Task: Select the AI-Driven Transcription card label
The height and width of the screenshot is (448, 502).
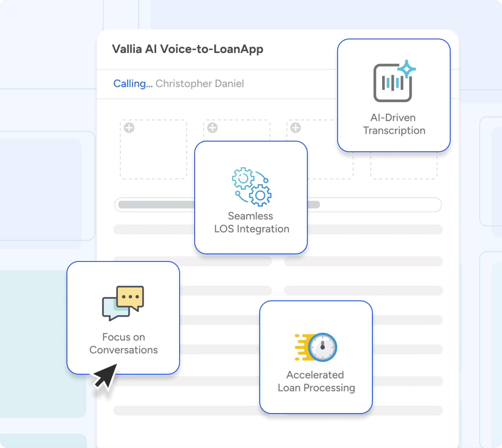Action: tap(394, 124)
